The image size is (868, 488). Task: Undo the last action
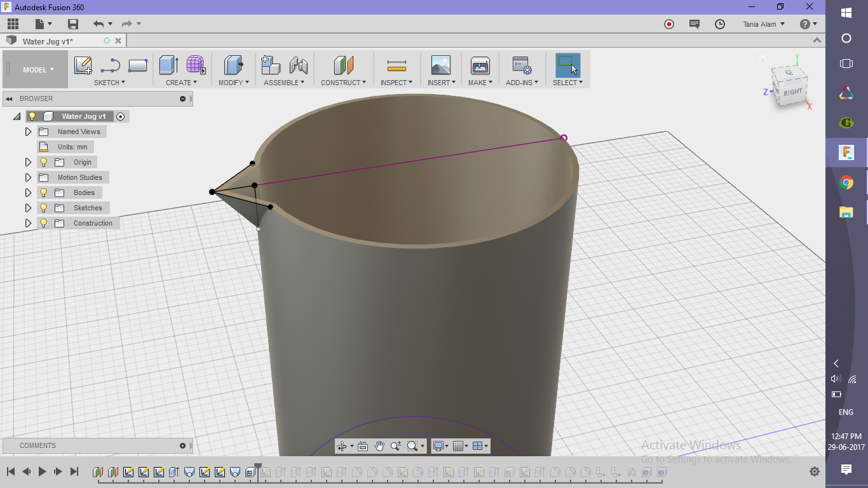98,24
